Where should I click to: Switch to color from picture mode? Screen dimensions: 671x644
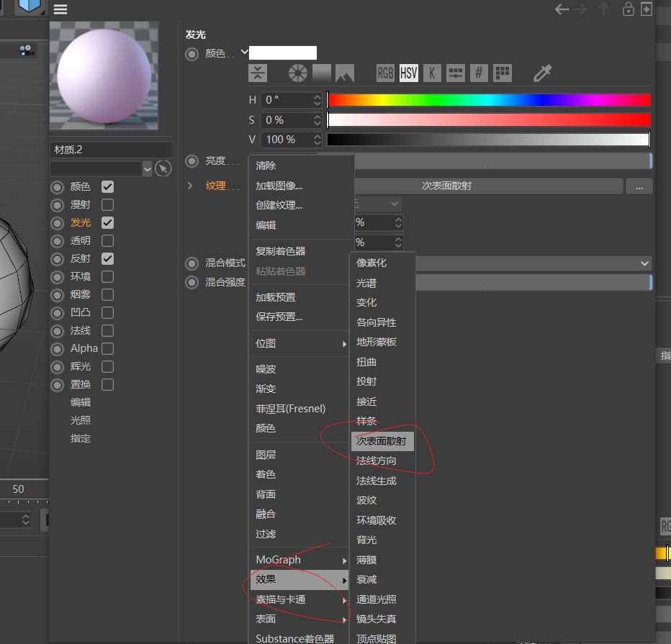[x=344, y=73]
